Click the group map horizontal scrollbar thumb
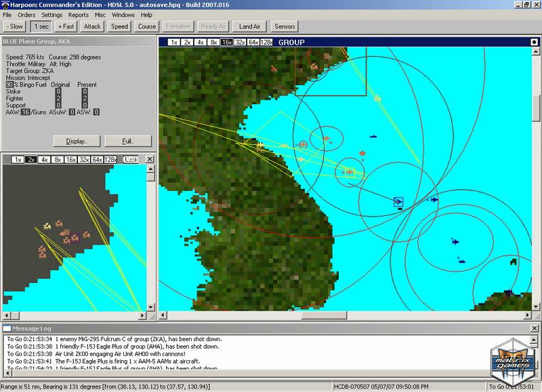542x392 pixels. pos(324,315)
